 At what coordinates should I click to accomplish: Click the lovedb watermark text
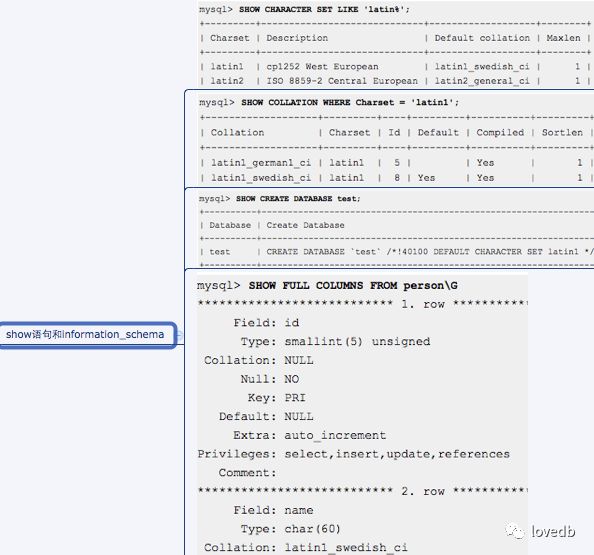coord(553,531)
